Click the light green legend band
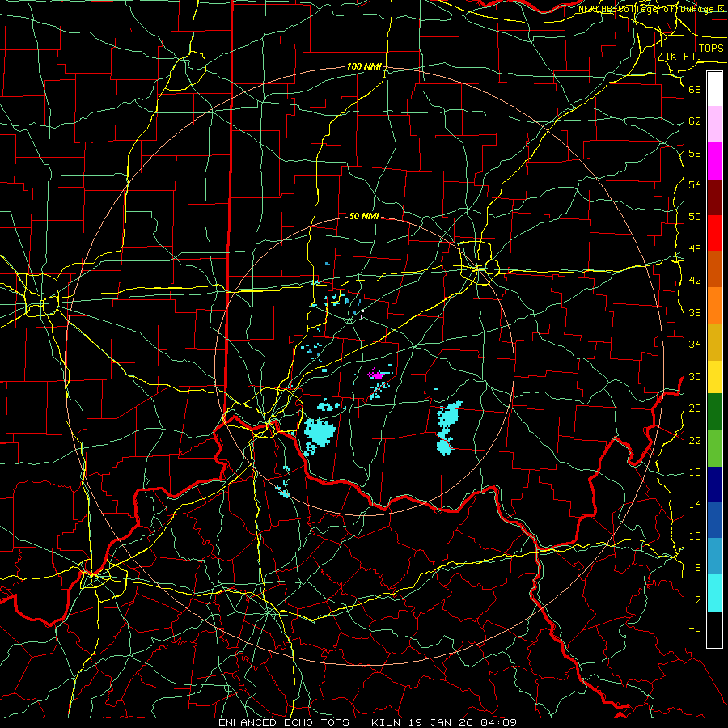Image resolution: width=728 pixels, height=728 pixels. tap(714, 448)
